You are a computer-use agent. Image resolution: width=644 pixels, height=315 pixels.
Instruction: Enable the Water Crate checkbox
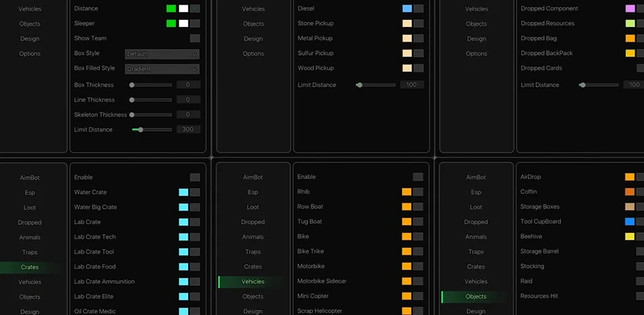pyautogui.click(x=195, y=192)
